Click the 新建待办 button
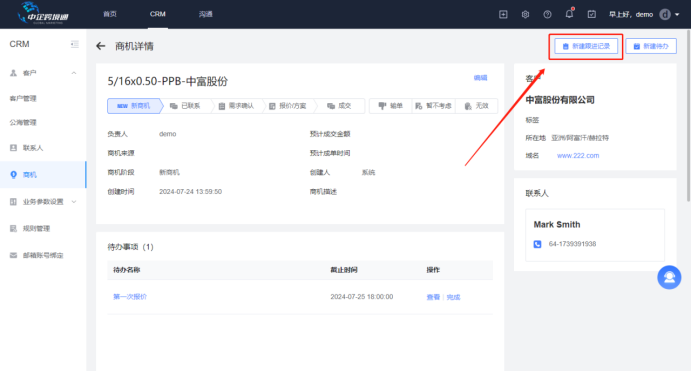Image resolution: width=692 pixels, height=371 pixels. click(x=651, y=46)
